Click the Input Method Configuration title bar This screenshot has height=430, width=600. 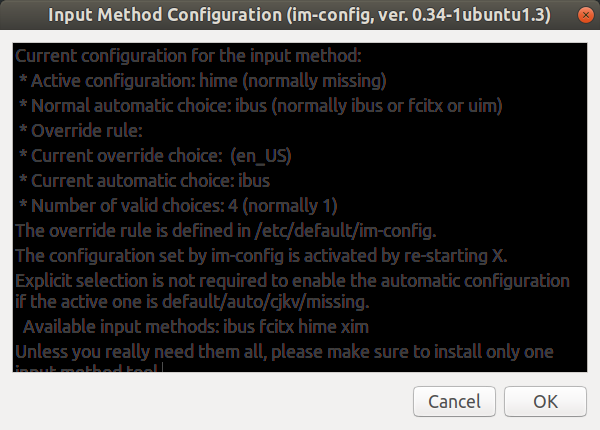[299, 15]
